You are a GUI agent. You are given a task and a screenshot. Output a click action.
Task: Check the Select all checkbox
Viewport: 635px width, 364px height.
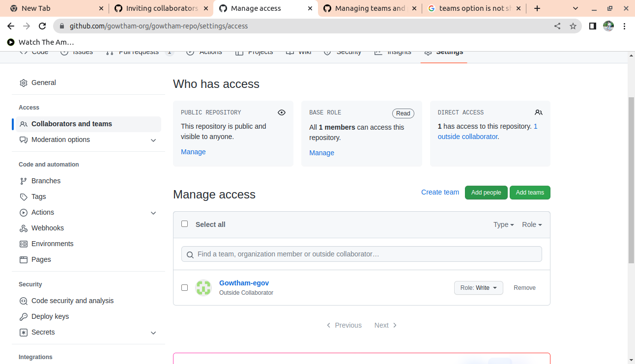(x=185, y=224)
